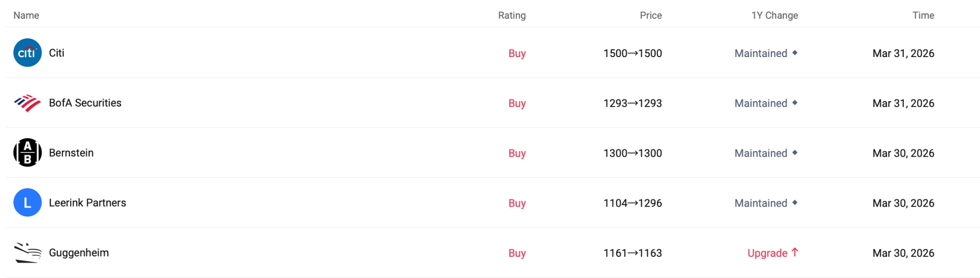Open the Rating column header sort

pyautogui.click(x=512, y=15)
